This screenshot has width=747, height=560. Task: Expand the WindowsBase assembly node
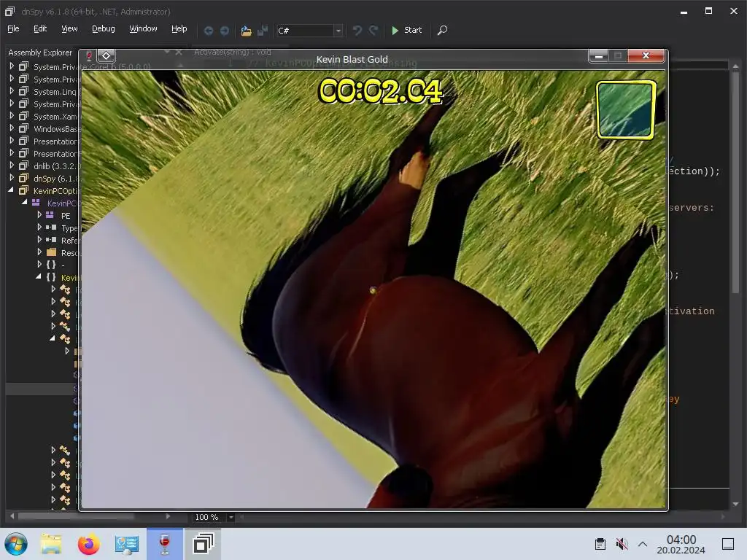pos(12,128)
